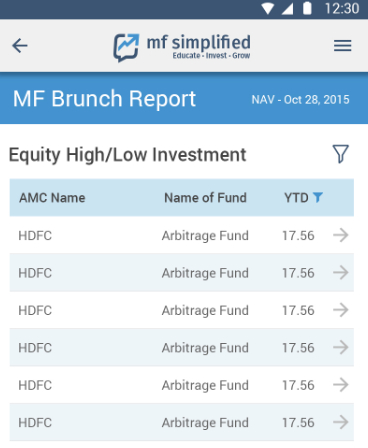
Task: Tap MF Brunch Report title
Action: point(104,99)
